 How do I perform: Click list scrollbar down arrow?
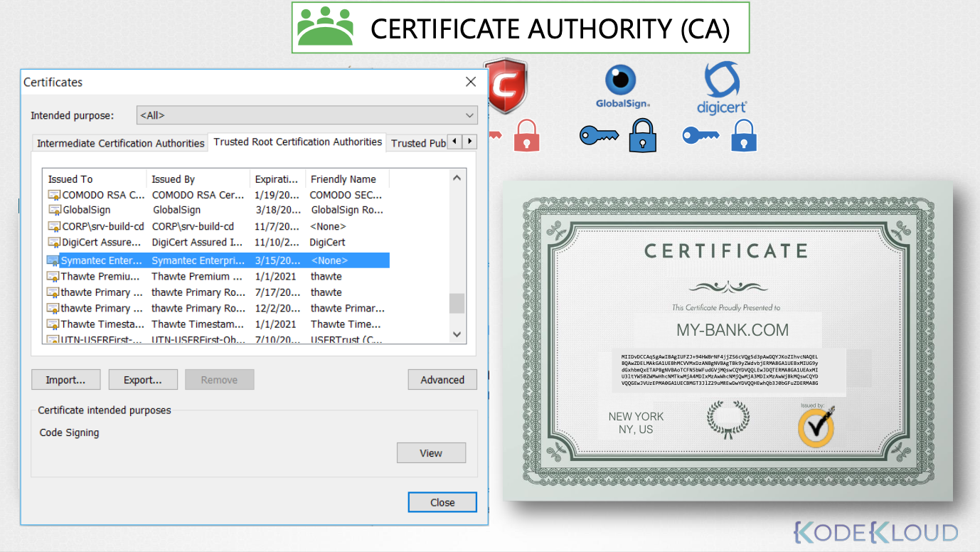pos(457,334)
